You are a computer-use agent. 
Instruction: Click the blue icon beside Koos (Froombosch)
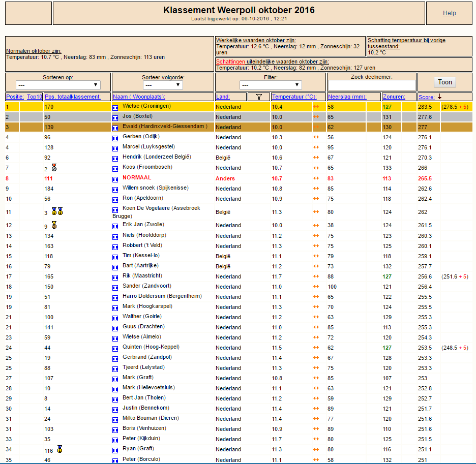click(115, 169)
